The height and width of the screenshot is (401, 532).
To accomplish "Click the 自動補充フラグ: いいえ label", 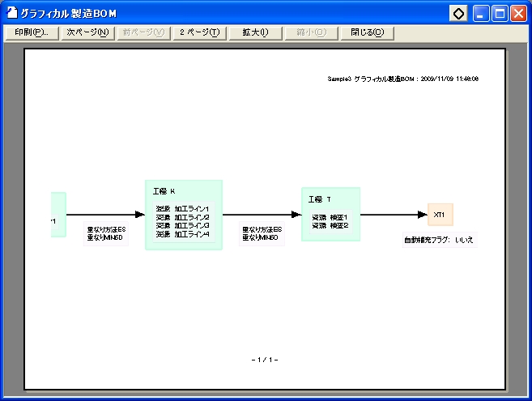I will (x=440, y=240).
